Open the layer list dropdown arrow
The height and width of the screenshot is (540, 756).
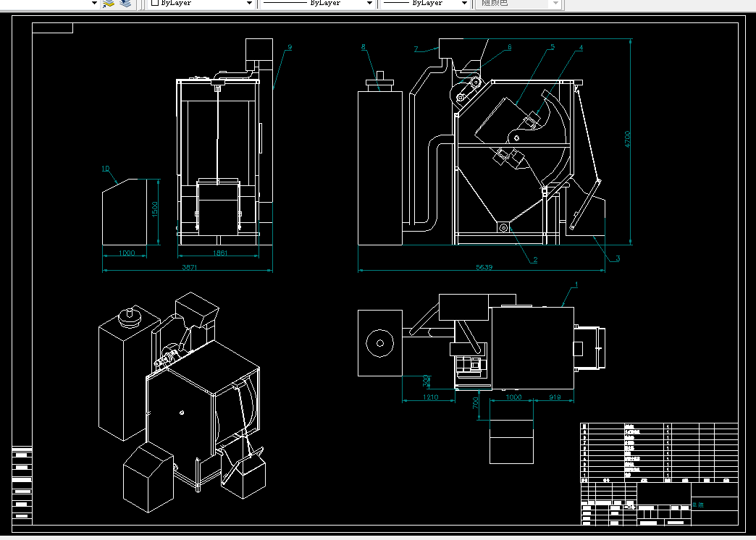[94, 4]
